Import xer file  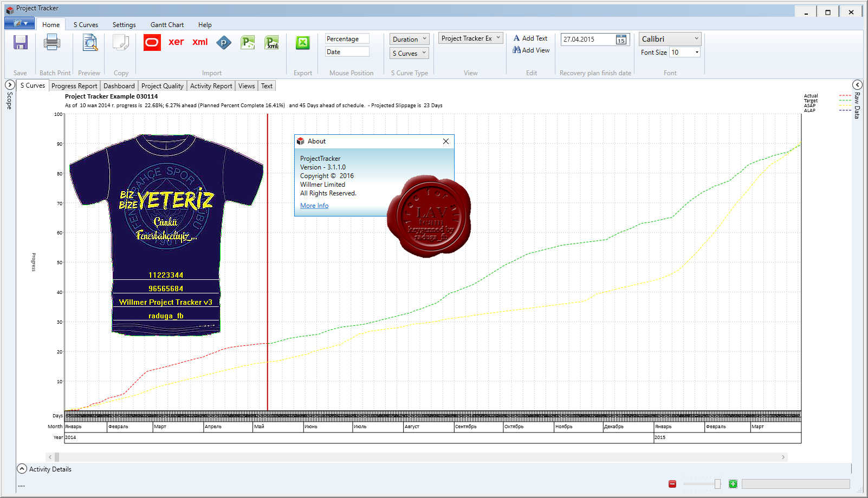(x=176, y=42)
